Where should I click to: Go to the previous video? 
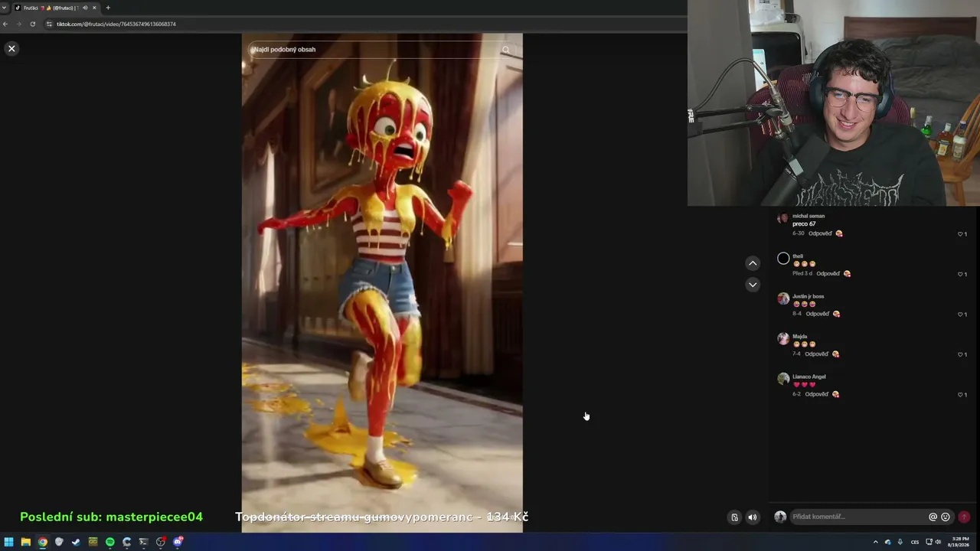pos(753,263)
